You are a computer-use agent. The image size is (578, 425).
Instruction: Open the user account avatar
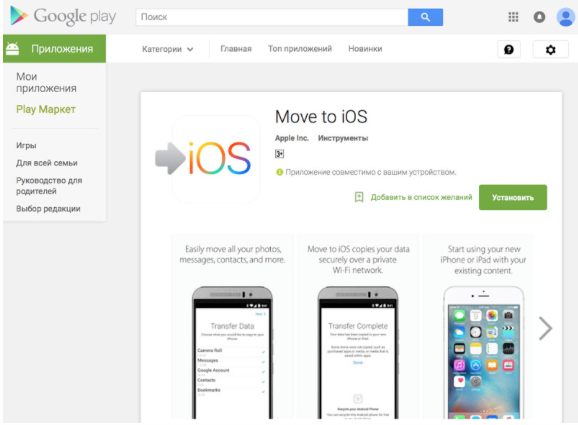[565, 17]
